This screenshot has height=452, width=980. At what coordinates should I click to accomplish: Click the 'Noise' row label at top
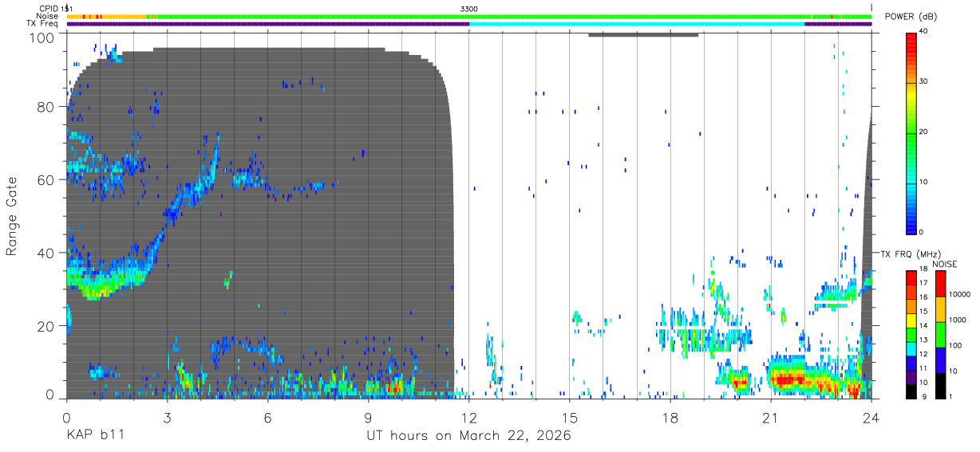click(x=46, y=16)
